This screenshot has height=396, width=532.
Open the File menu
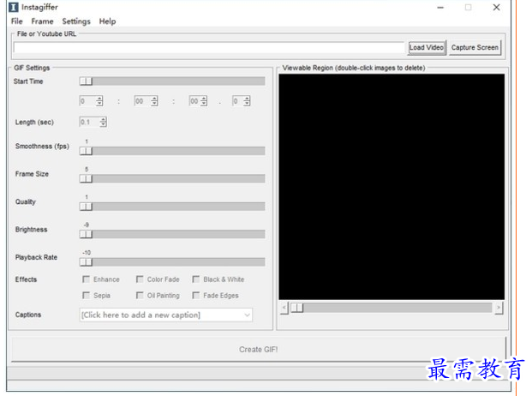coord(16,21)
